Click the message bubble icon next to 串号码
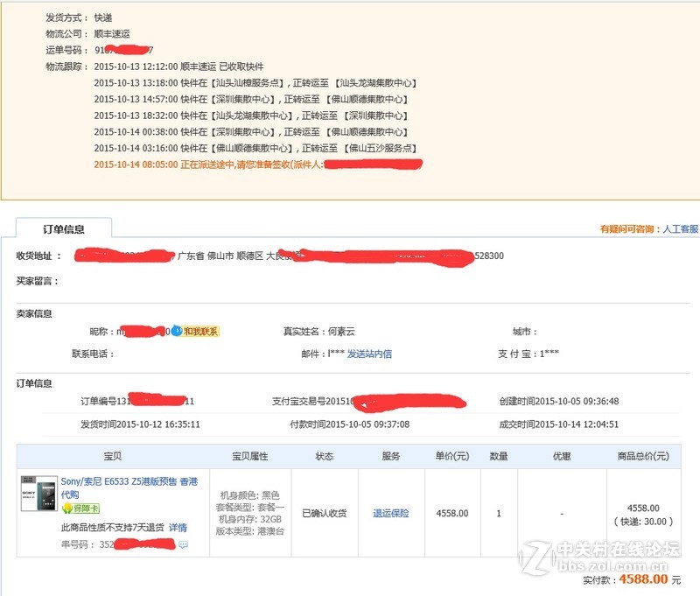 click(183, 544)
